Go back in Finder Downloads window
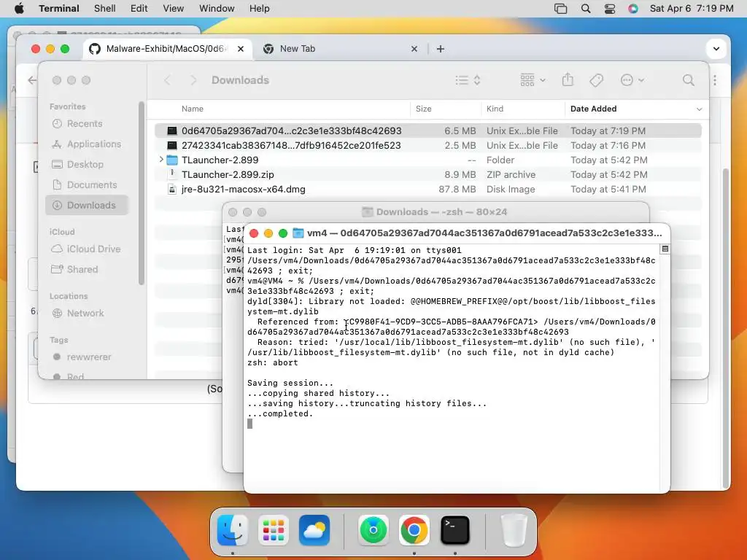 [x=167, y=80]
